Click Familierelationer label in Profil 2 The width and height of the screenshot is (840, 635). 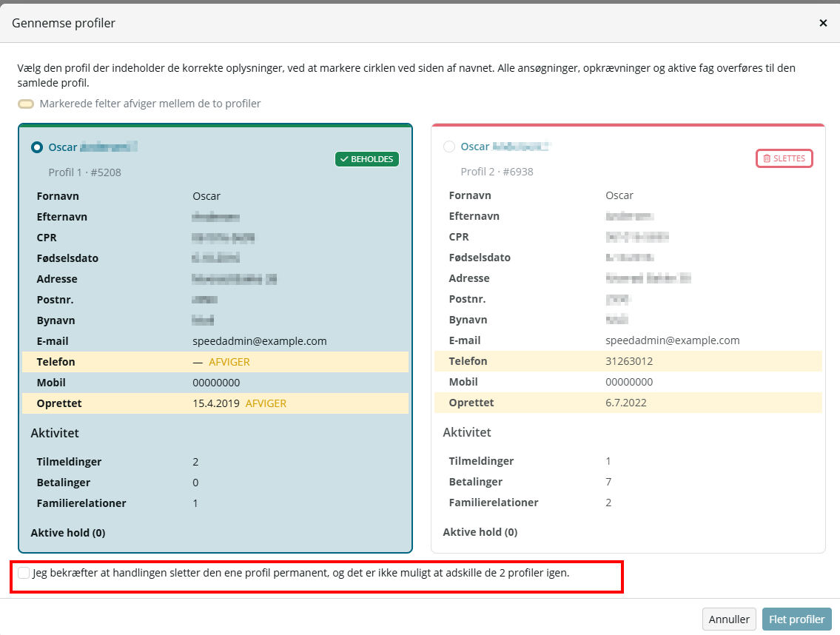click(x=494, y=503)
